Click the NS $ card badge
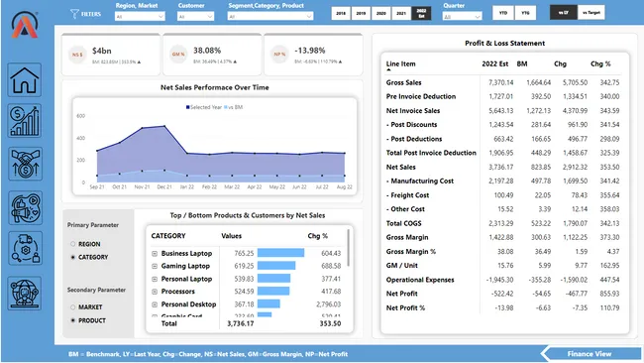 [77, 55]
